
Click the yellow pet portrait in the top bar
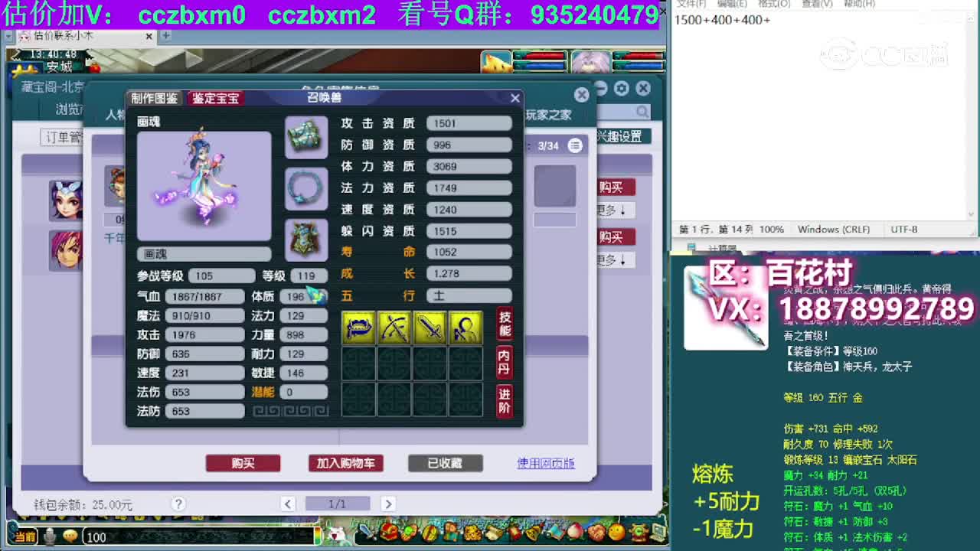pyautogui.click(x=496, y=61)
